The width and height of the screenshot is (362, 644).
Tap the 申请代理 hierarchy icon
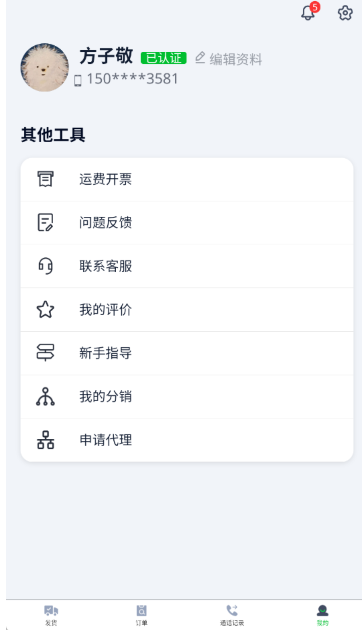(45, 440)
